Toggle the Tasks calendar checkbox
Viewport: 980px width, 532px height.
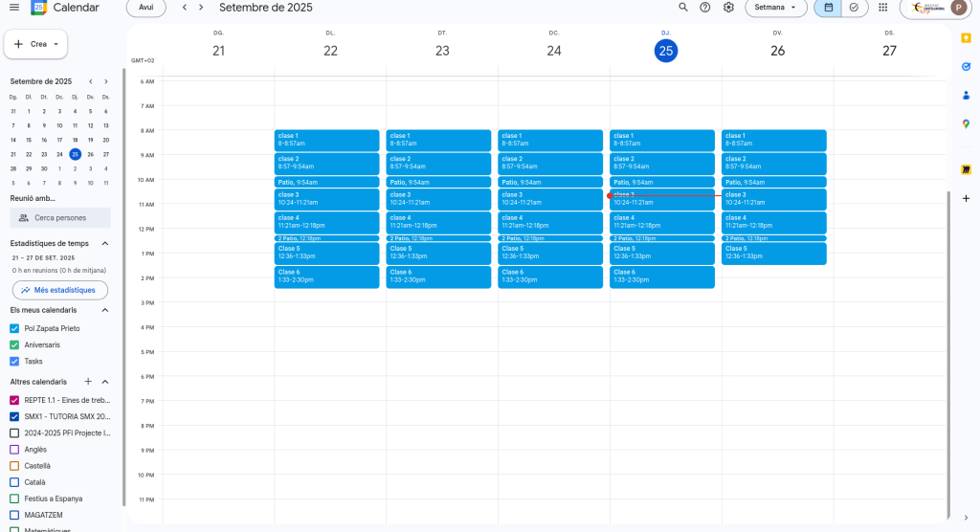(x=14, y=361)
